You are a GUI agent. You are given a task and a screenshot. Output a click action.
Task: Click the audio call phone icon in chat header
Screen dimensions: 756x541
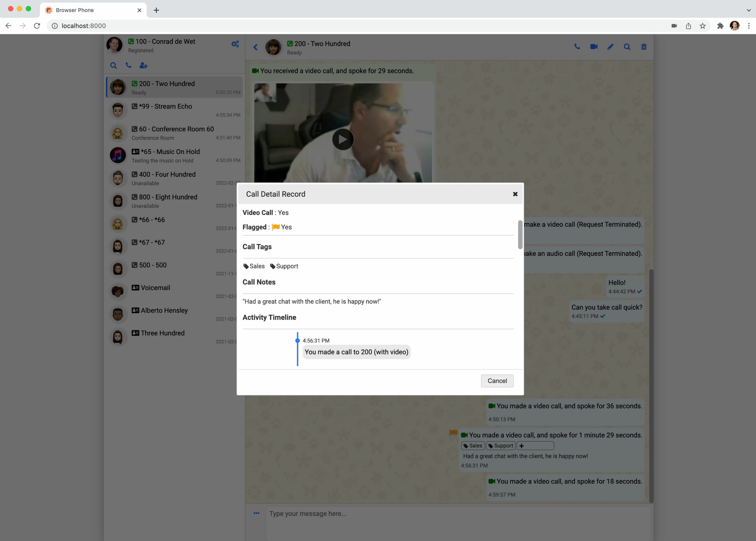pyautogui.click(x=577, y=47)
